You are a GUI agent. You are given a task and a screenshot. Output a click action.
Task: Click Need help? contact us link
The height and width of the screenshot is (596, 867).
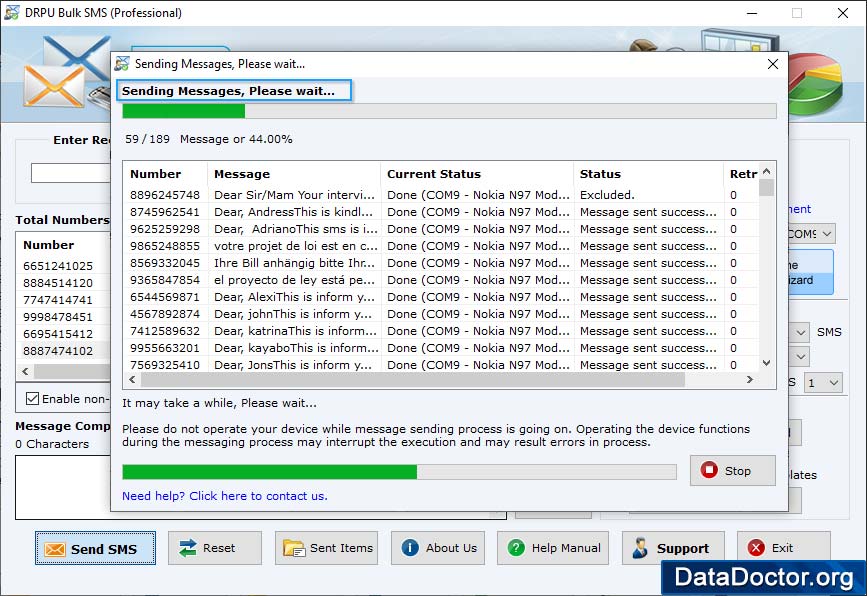tap(225, 496)
